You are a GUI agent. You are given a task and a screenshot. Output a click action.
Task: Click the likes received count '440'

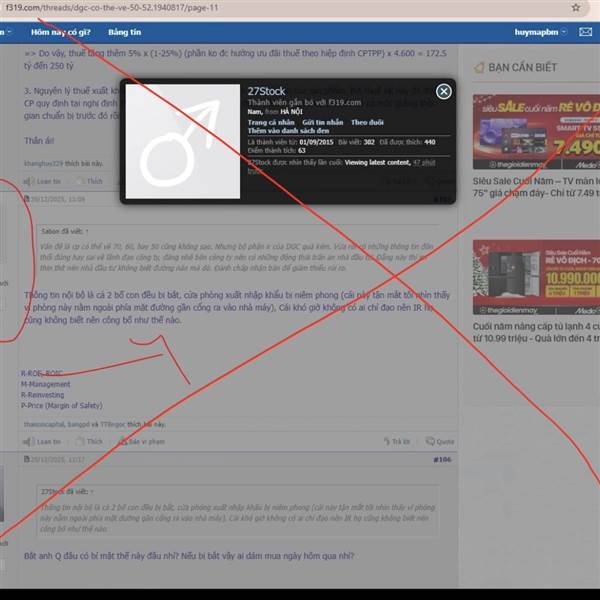tap(430, 142)
